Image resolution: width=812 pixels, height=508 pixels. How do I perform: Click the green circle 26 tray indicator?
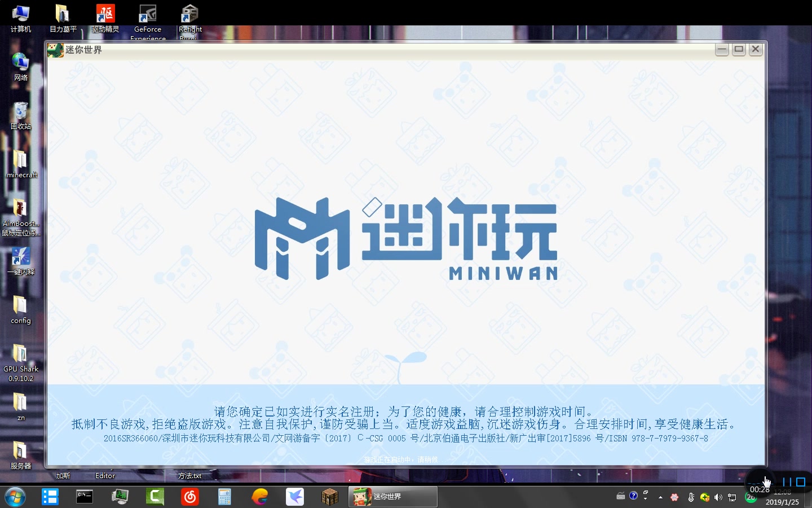(x=751, y=497)
